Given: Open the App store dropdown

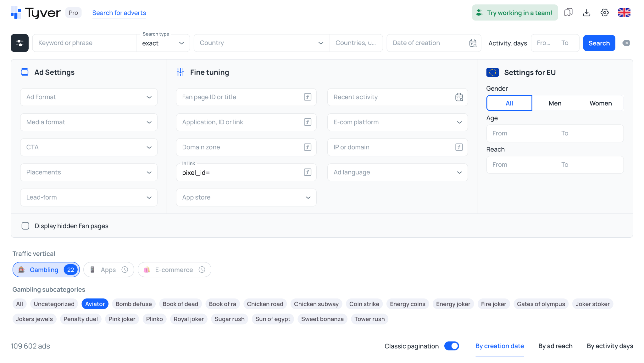Looking at the screenshot, I should tap(246, 197).
